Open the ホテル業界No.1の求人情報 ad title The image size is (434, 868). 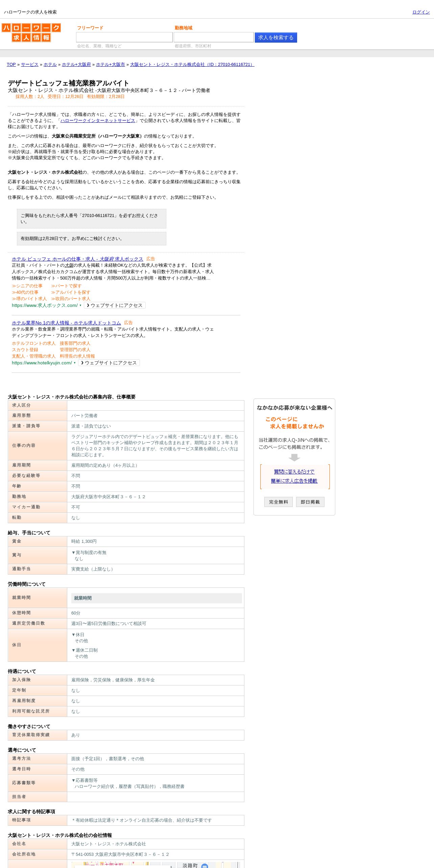coord(66,323)
